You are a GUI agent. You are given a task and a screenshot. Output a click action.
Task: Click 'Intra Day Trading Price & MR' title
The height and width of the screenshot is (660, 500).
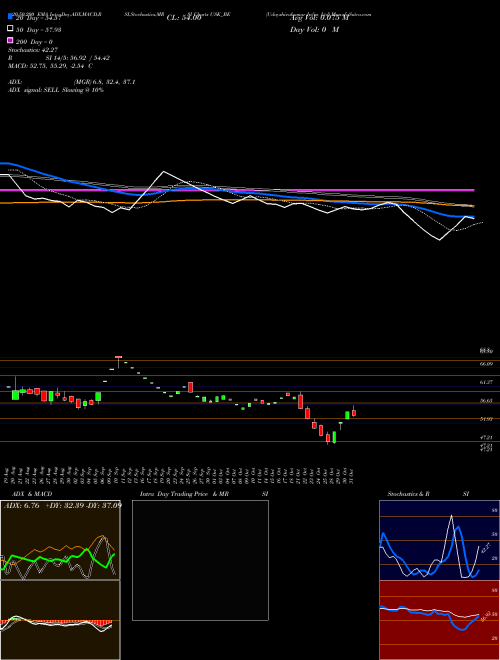pos(184,494)
